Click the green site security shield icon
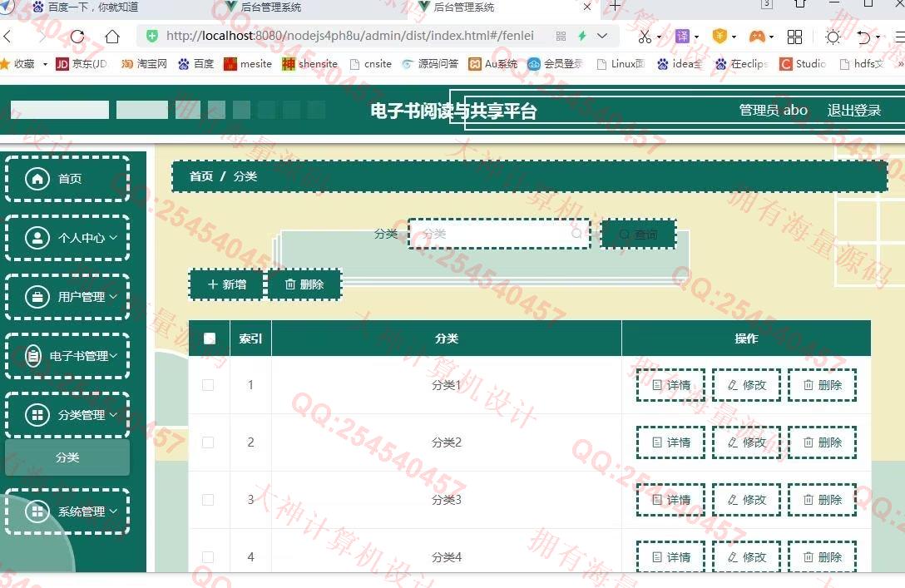Screen dimensions: 905x588 [151, 36]
